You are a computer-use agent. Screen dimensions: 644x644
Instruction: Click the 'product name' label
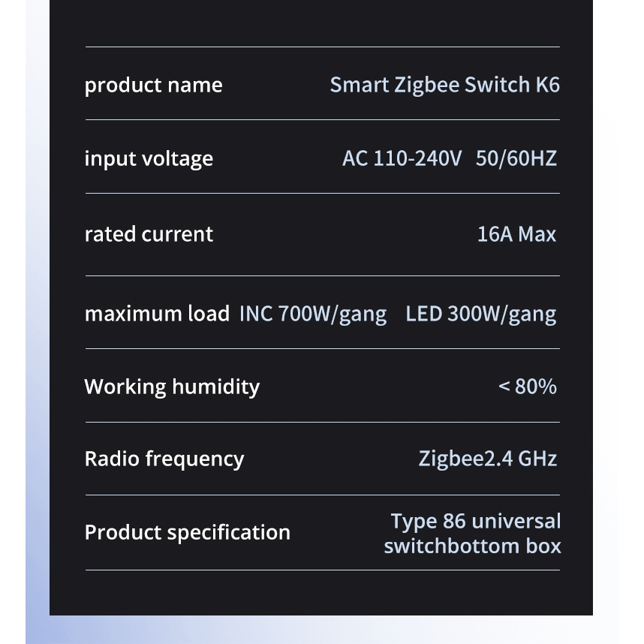pyautogui.click(x=153, y=86)
